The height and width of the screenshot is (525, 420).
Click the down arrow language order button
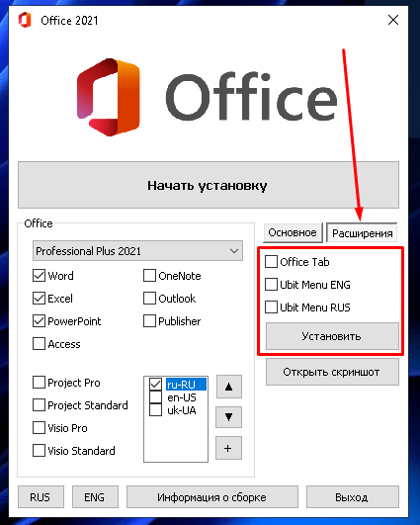(x=229, y=416)
